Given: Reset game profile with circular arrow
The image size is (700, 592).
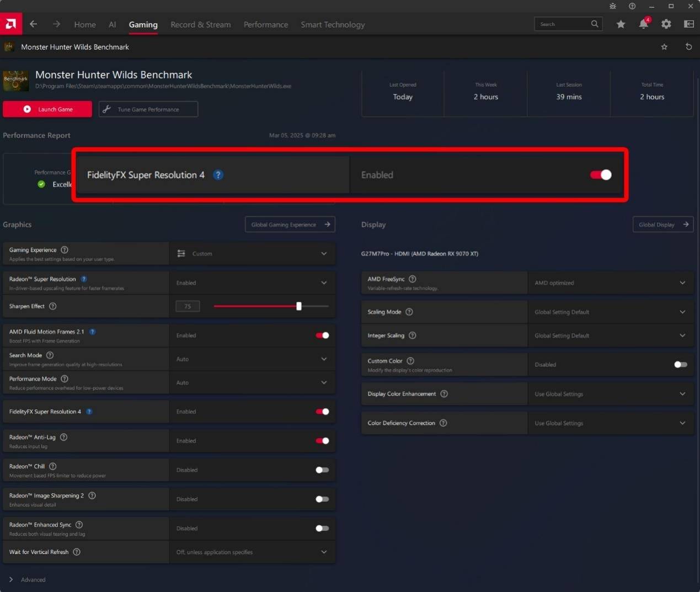Looking at the screenshot, I should tap(688, 47).
